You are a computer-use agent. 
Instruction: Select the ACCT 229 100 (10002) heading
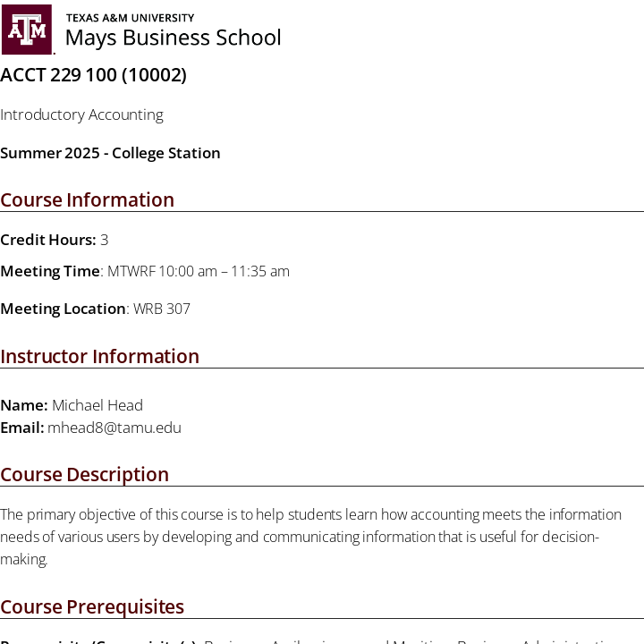93,75
